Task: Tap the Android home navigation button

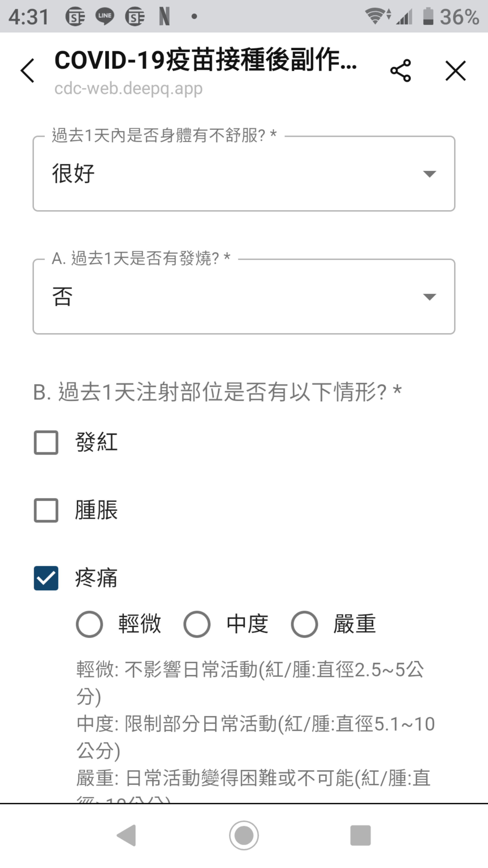Action: point(244,835)
